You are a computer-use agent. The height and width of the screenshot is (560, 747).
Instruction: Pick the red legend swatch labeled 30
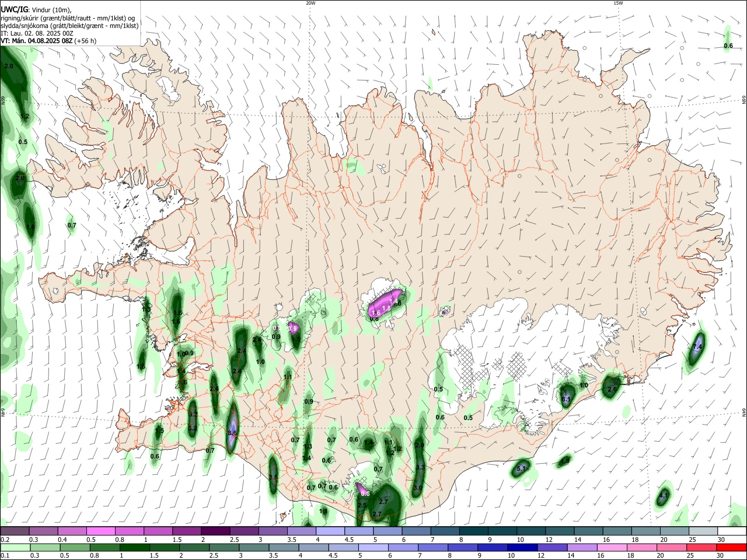tap(731, 547)
